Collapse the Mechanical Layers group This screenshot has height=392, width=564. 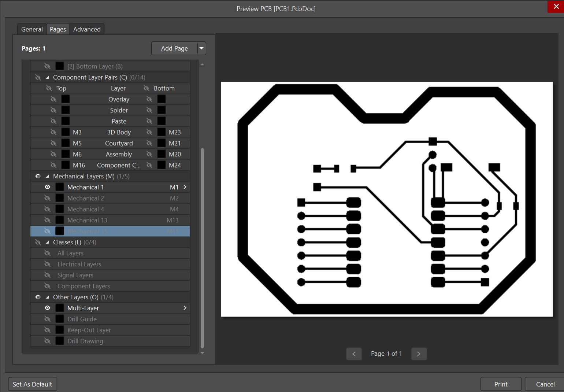[47, 176]
